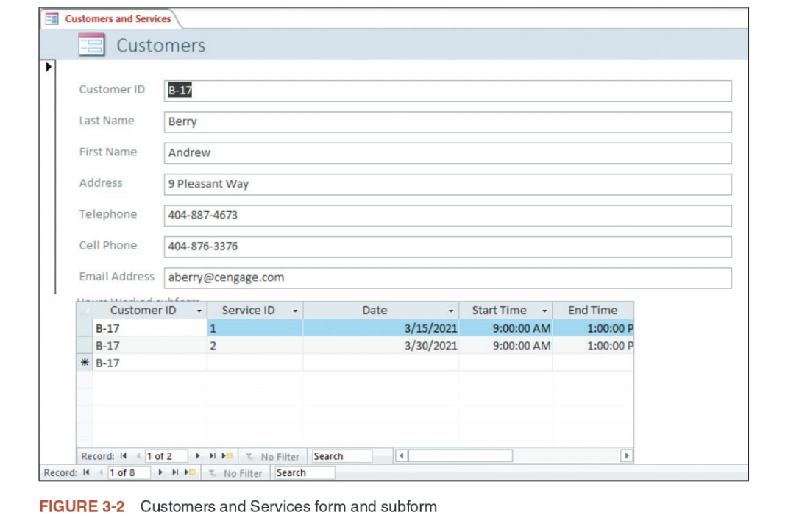The image size is (788, 532).
Task: Select row selector for the 3/15/2021 record
Action: (x=85, y=328)
